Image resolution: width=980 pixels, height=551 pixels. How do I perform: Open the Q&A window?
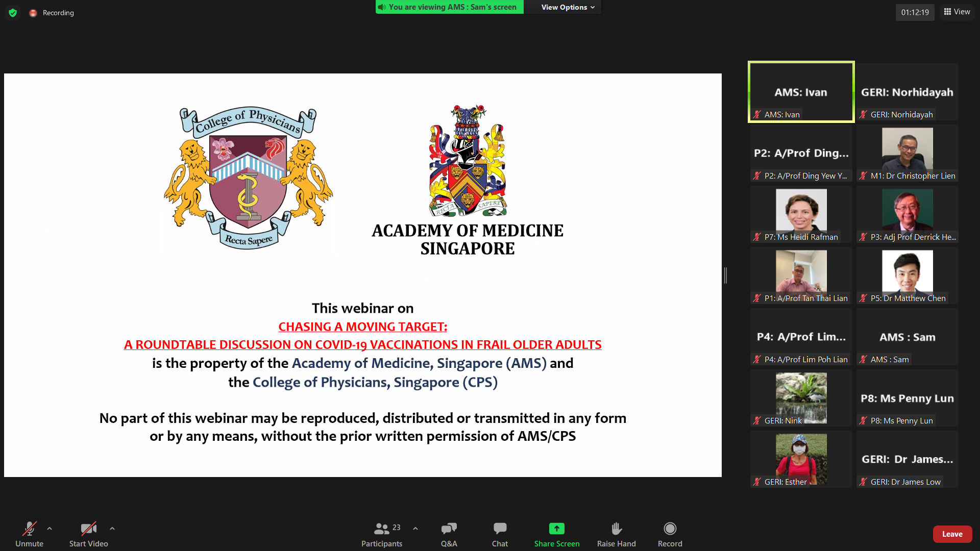point(449,529)
